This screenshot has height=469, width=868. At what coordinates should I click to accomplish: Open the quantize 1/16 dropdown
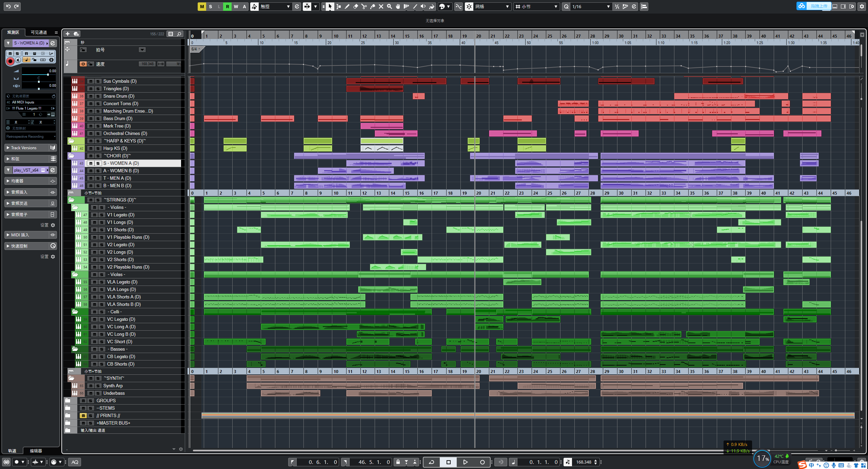(608, 6)
